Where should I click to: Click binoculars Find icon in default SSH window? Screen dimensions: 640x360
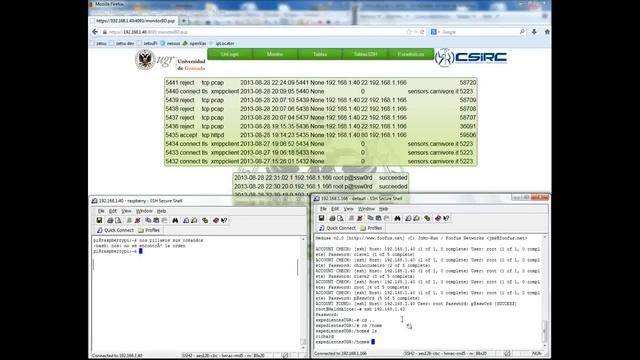(x=397, y=218)
